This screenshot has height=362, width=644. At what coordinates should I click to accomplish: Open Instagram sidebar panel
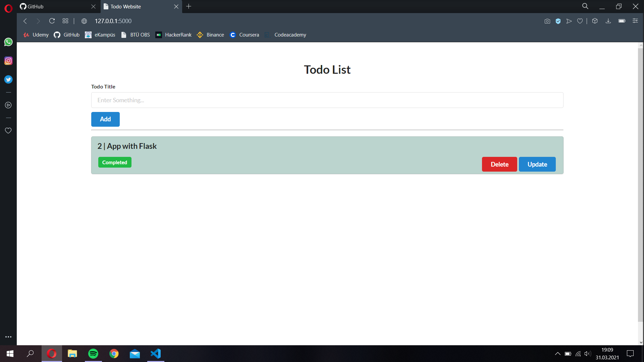[8, 61]
